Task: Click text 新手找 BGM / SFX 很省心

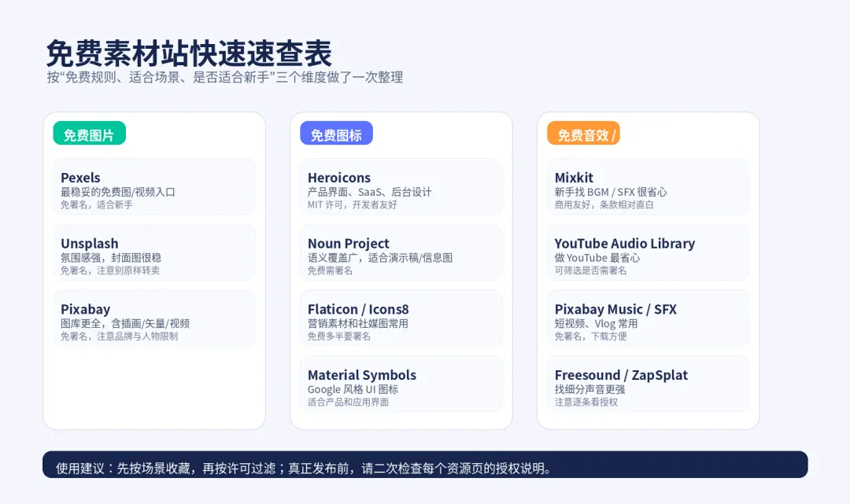Action: pos(611,192)
